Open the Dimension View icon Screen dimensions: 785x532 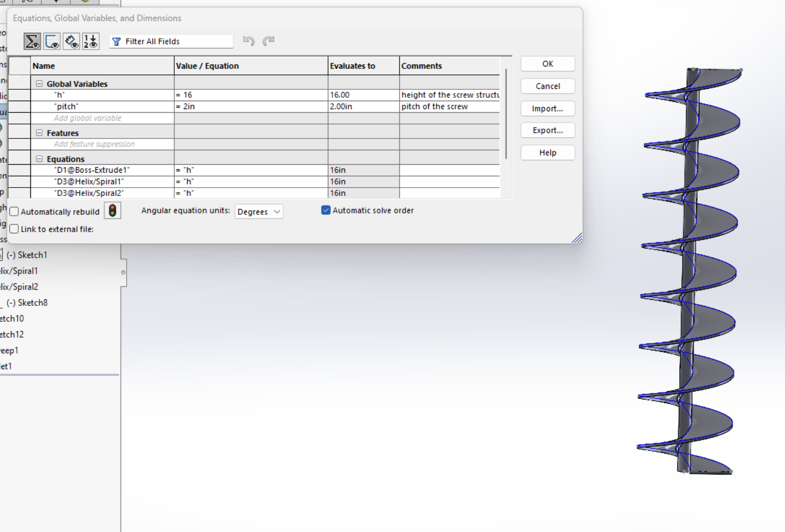click(71, 41)
